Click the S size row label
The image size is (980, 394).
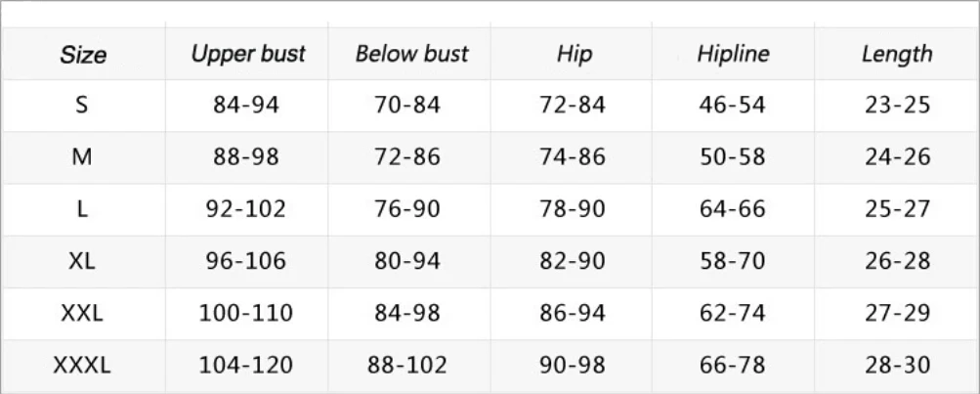click(82, 105)
